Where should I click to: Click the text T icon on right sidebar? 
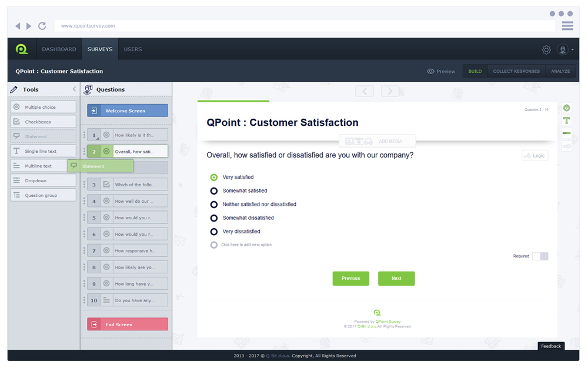click(567, 121)
